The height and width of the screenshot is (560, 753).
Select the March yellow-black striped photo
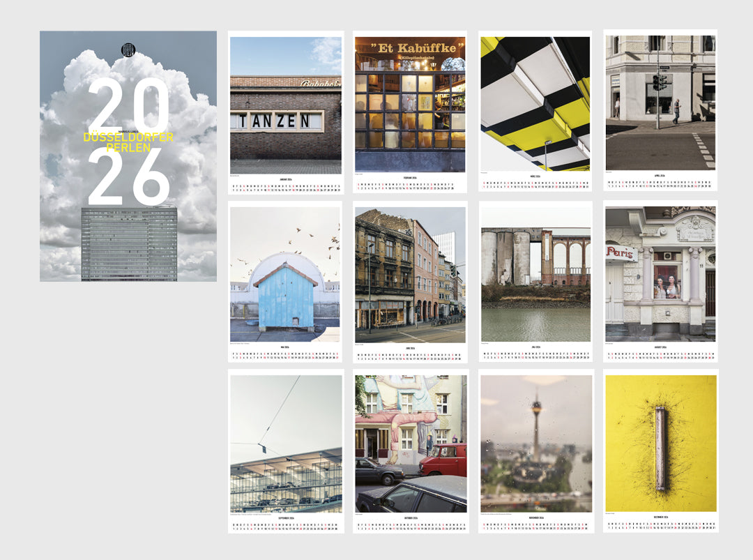click(535, 104)
